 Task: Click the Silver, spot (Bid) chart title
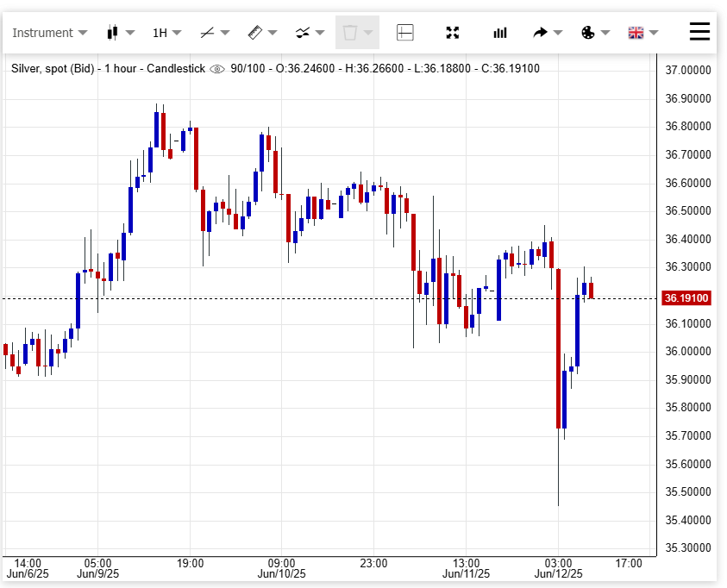click(53, 68)
